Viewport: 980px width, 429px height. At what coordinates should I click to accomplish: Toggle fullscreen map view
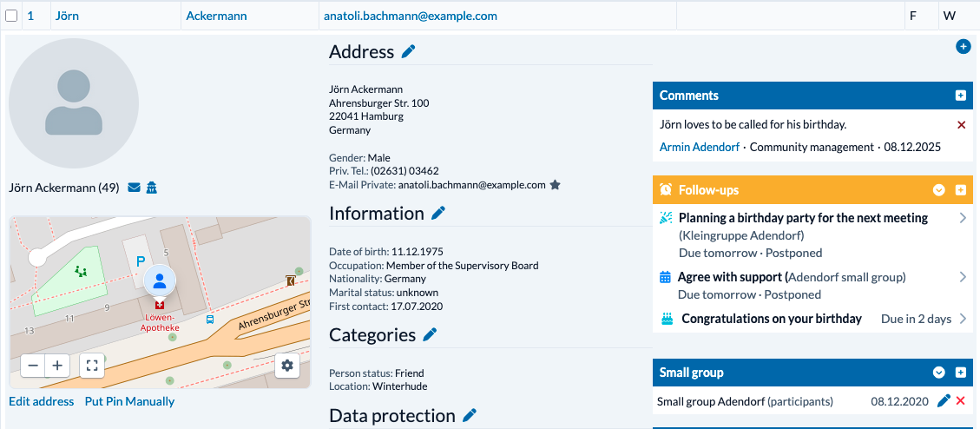tap(91, 366)
